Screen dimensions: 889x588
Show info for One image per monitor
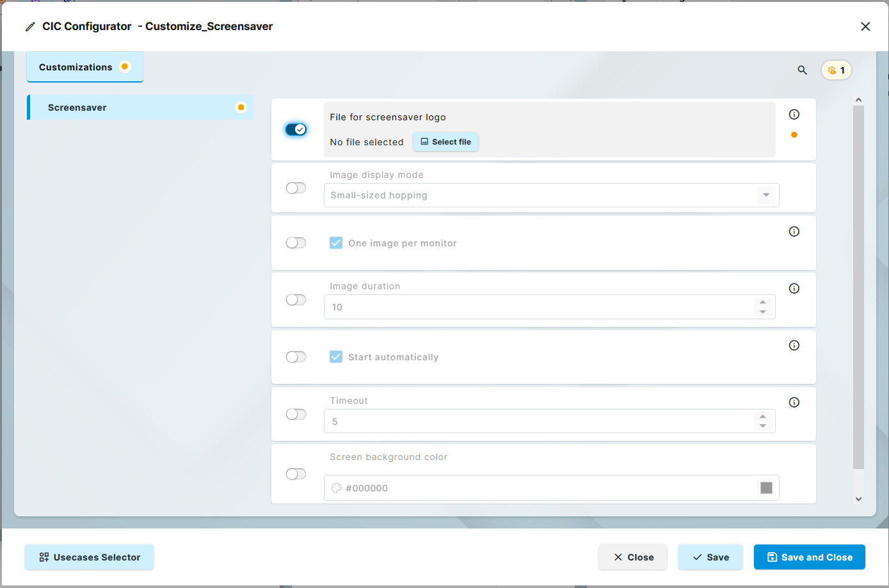coord(794,232)
